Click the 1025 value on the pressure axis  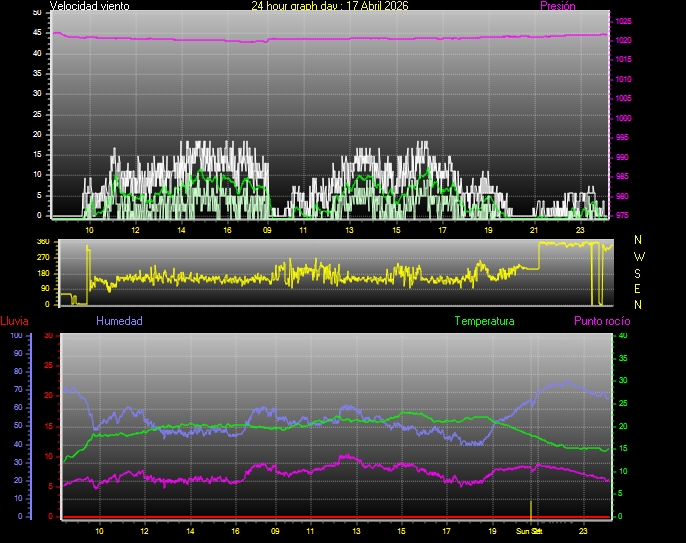click(x=623, y=21)
